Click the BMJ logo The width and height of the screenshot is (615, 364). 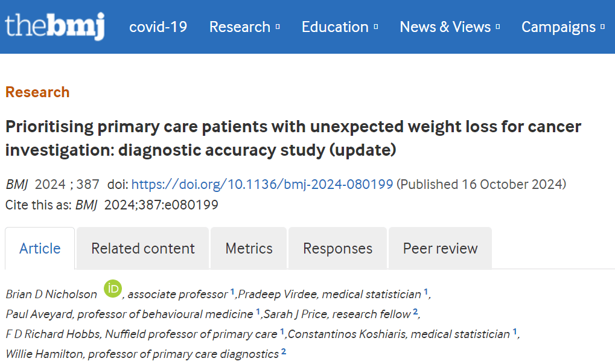pyautogui.click(x=54, y=26)
